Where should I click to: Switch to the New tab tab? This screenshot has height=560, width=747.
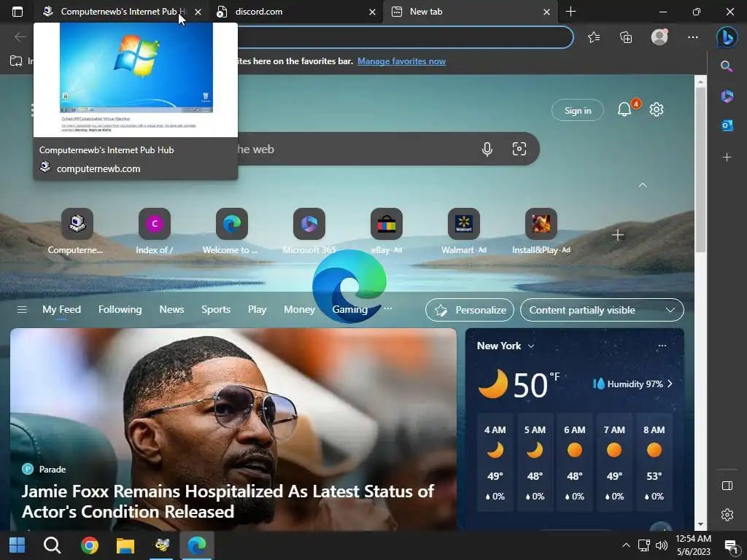470,12
